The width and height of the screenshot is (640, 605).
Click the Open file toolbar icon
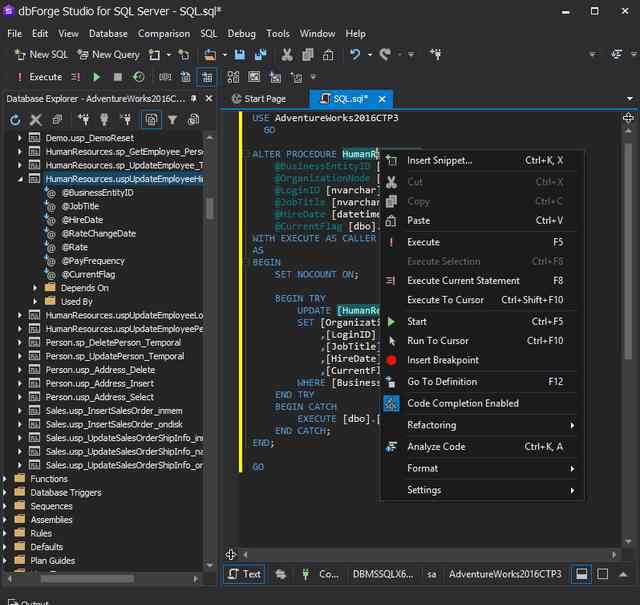(x=210, y=55)
